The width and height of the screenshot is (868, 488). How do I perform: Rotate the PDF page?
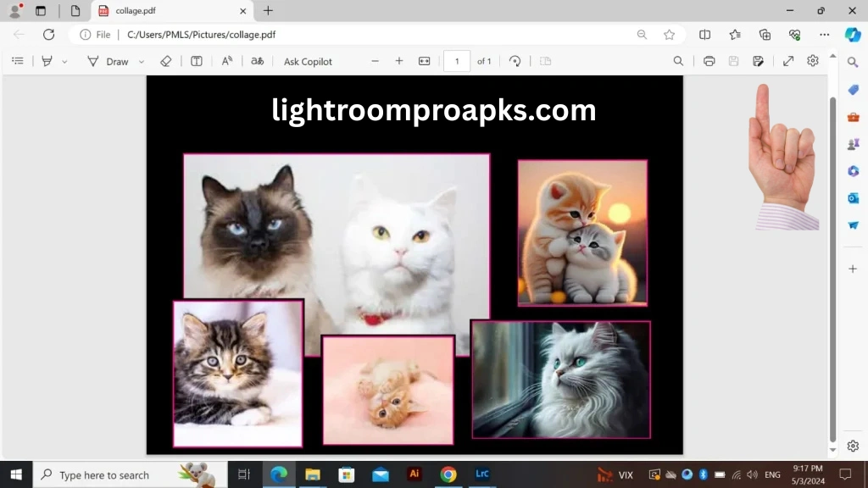tap(515, 61)
